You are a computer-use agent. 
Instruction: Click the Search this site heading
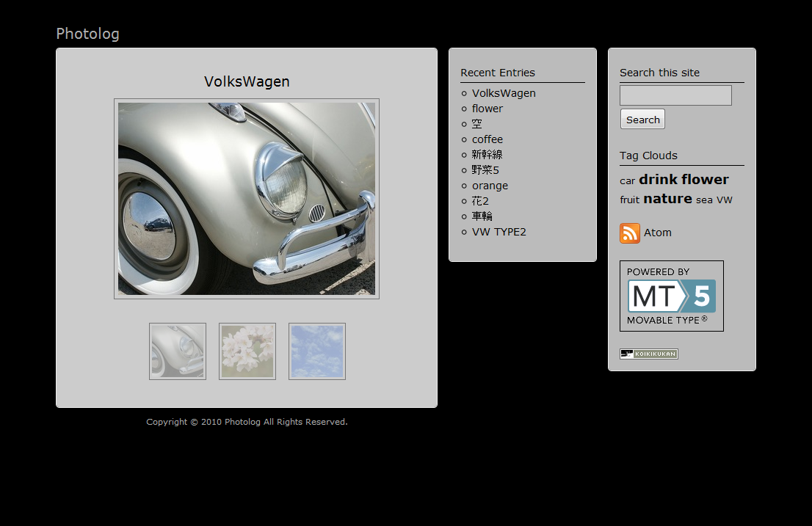pyautogui.click(x=660, y=73)
